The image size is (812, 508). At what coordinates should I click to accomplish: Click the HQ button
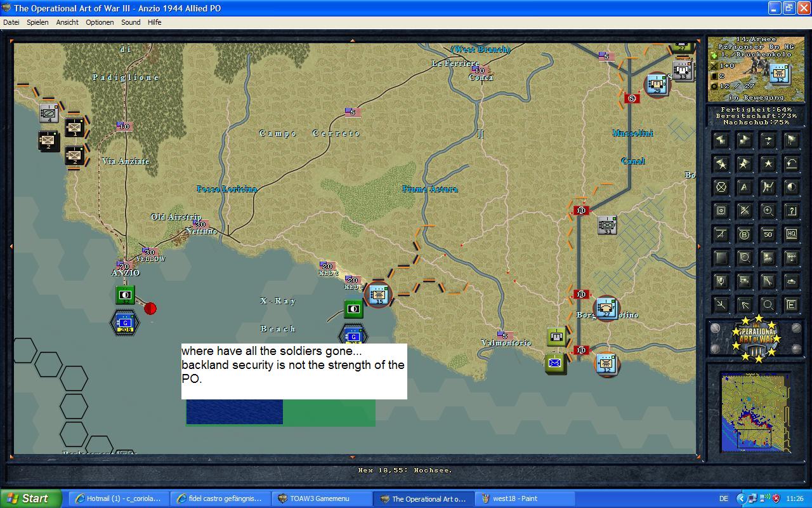pos(791,234)
